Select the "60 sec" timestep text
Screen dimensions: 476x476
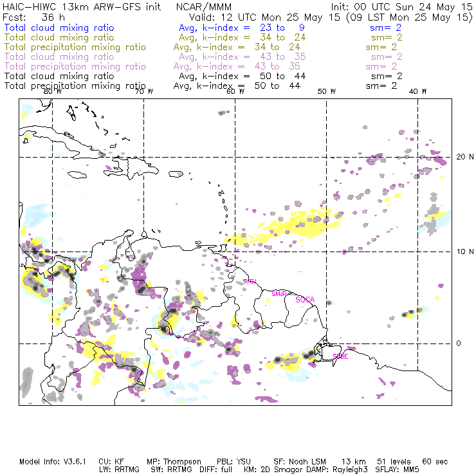tap(435, 462)
